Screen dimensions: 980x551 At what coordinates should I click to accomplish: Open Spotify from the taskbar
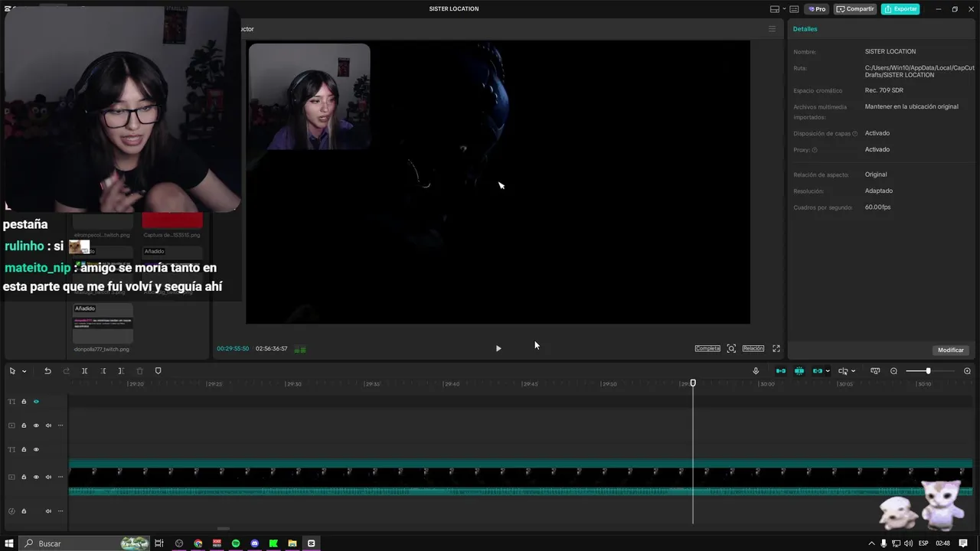(x=236, y=543)
